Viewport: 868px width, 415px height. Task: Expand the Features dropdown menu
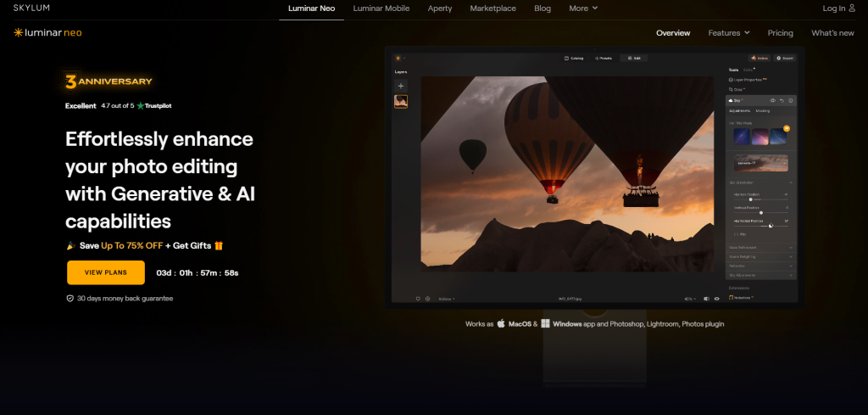click(729, 33)
